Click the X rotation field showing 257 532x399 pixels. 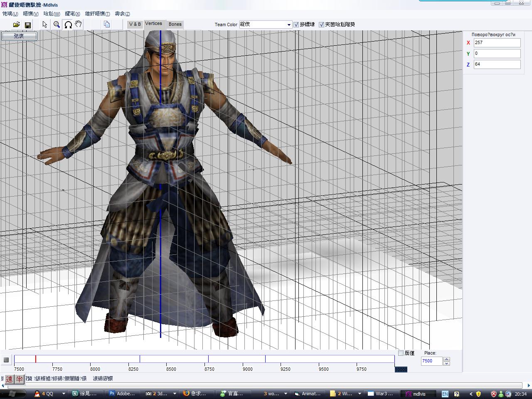497,43
